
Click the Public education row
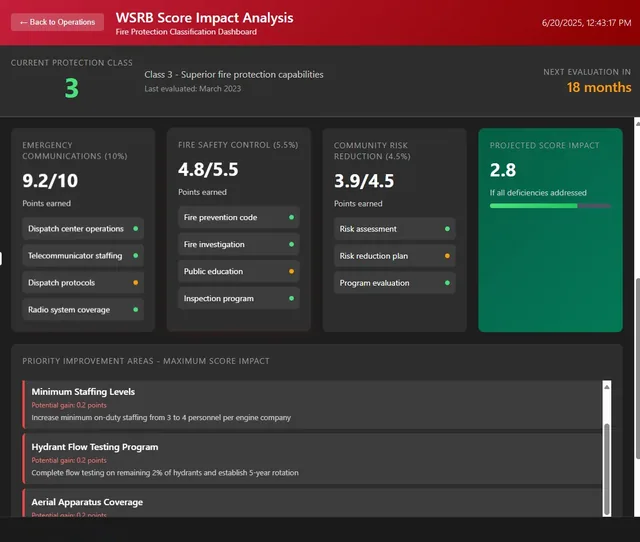tap(239, 271)
